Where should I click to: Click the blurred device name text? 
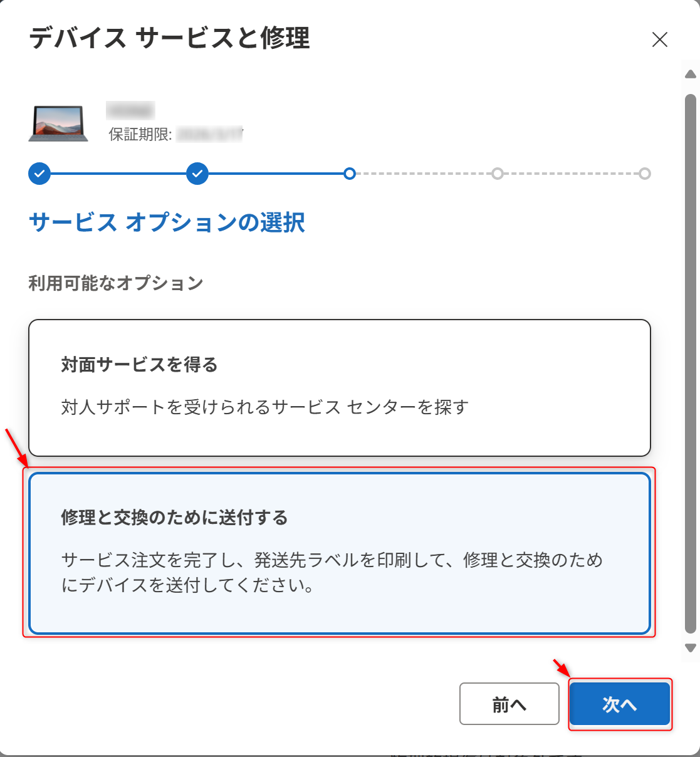point(130,112)
